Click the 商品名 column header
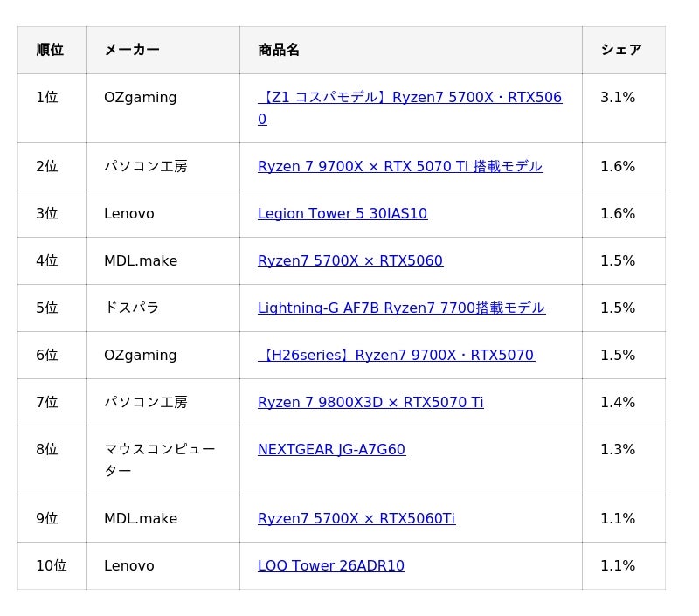 pos(279,50)
